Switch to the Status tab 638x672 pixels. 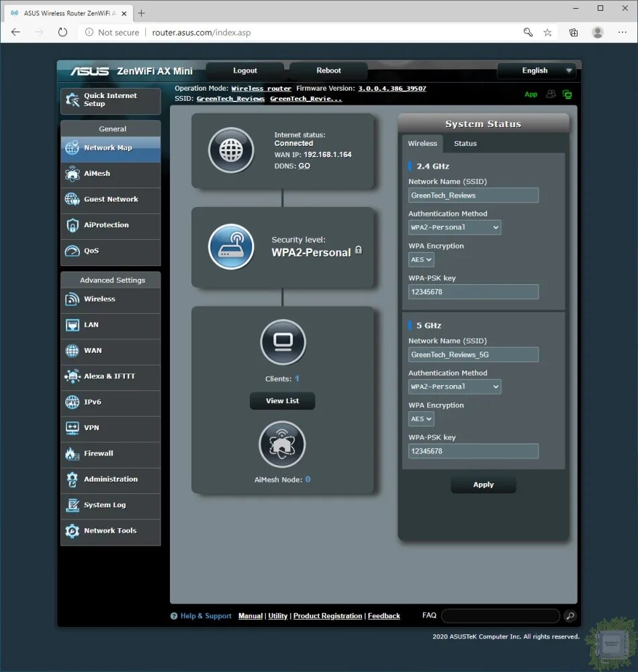click(x=465, y=144)
